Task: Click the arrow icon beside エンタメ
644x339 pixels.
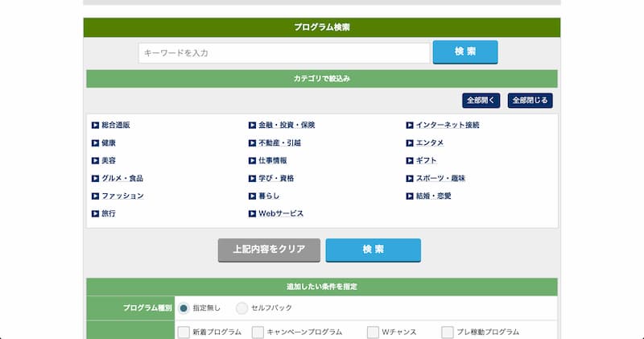Action: click(410, 143)
